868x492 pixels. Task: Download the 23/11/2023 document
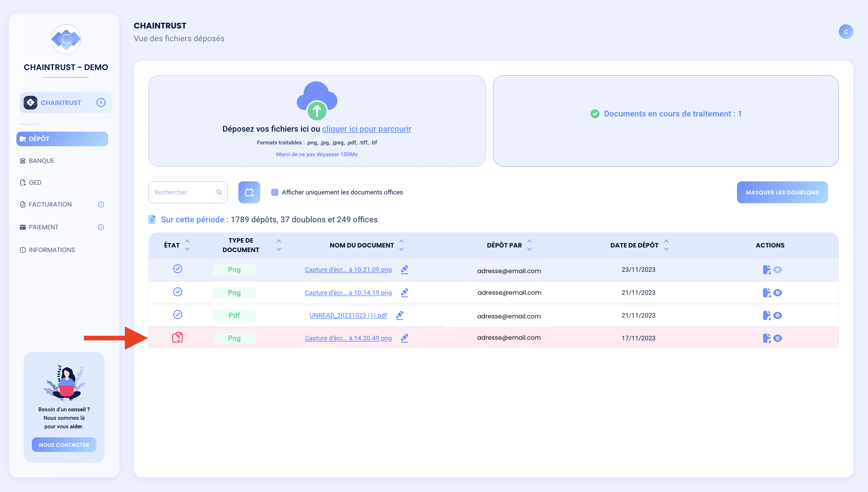(x=767, y=270)
